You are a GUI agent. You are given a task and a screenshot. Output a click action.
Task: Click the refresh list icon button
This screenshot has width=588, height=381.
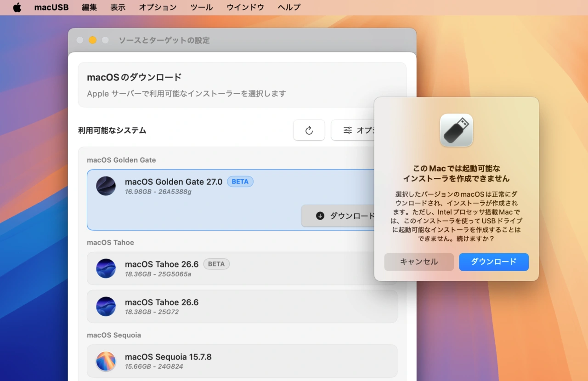click(x=309, y=131)
